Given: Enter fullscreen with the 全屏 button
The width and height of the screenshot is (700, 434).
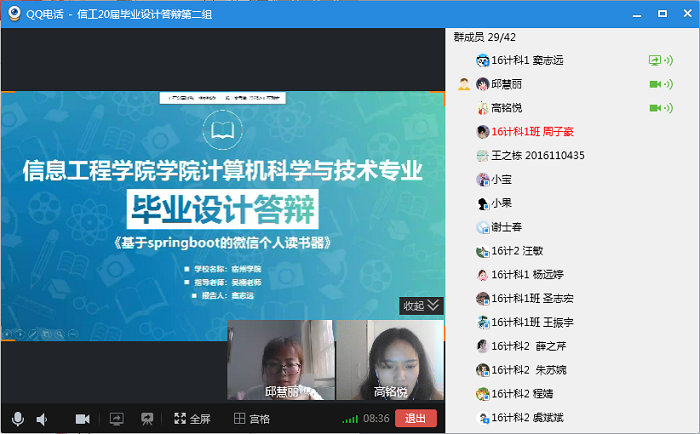Looking at the screenshot, I should click(192, 419).
